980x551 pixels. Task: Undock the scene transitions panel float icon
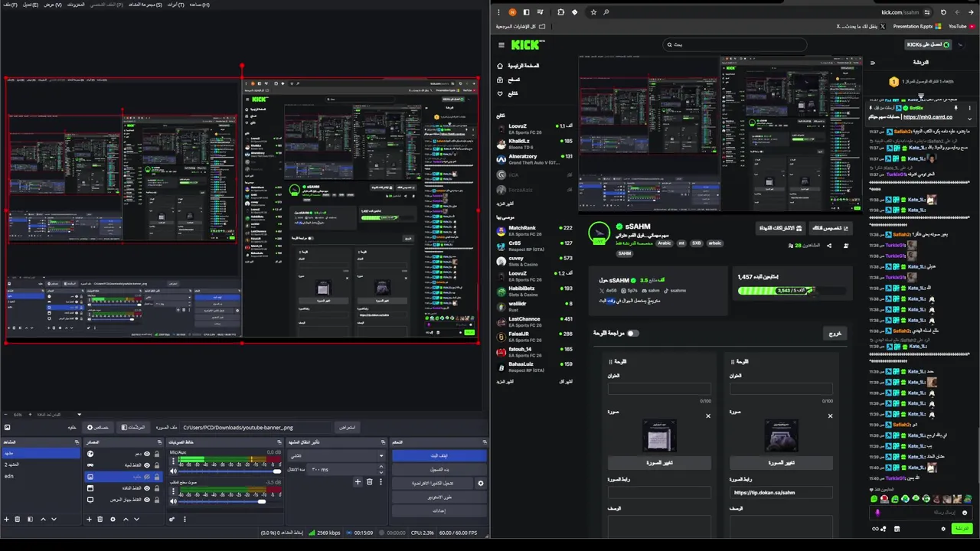(384, 442)
